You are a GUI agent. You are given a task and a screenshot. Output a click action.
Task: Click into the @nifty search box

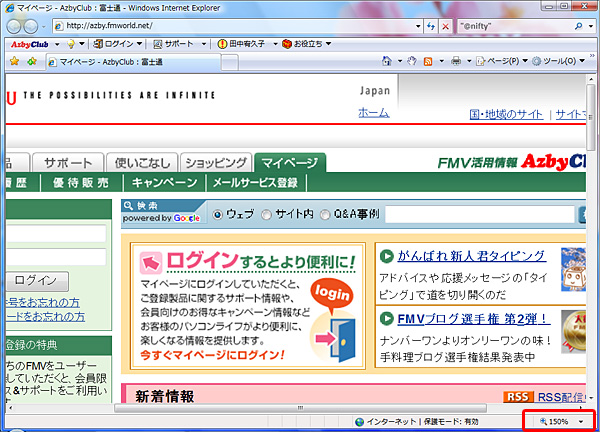point(515,26)
